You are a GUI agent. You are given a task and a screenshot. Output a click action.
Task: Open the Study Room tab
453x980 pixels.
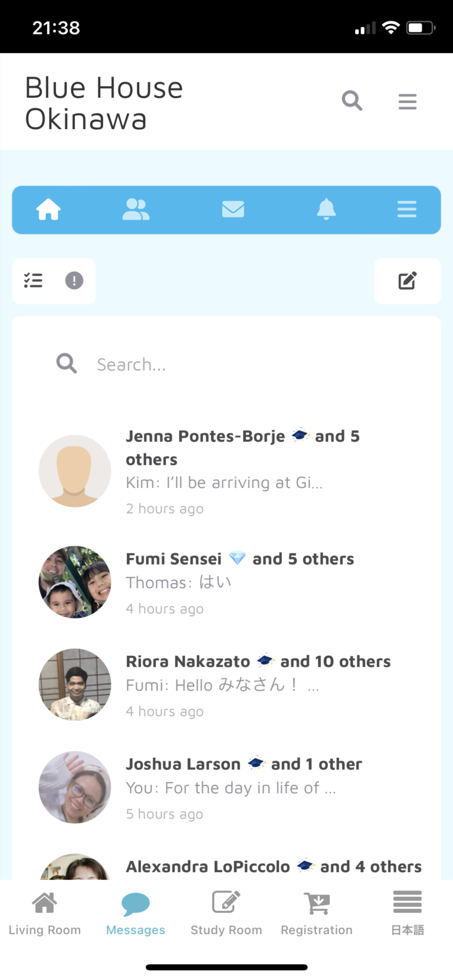click(x=226, y=912)
